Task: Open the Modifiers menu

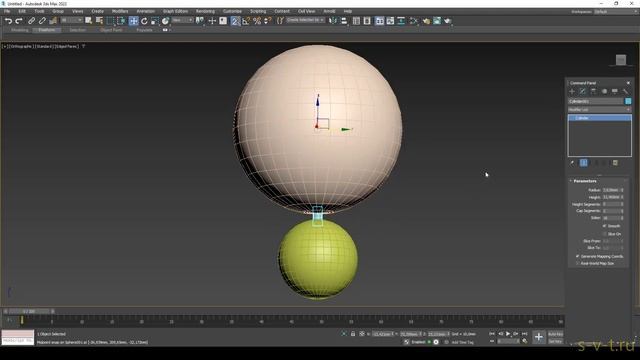Action: [120, 11]
